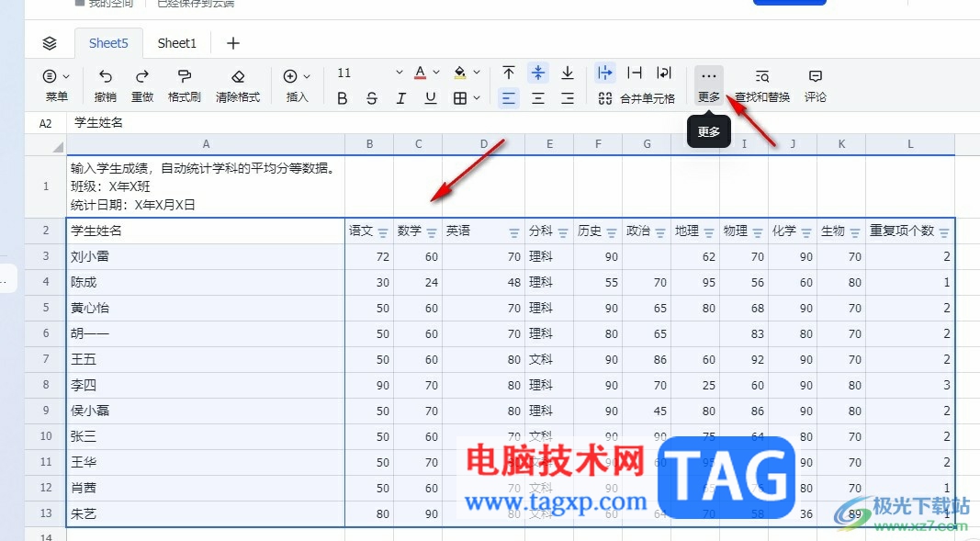
Task: Select the text clip icon
Action: coord(635,73)
